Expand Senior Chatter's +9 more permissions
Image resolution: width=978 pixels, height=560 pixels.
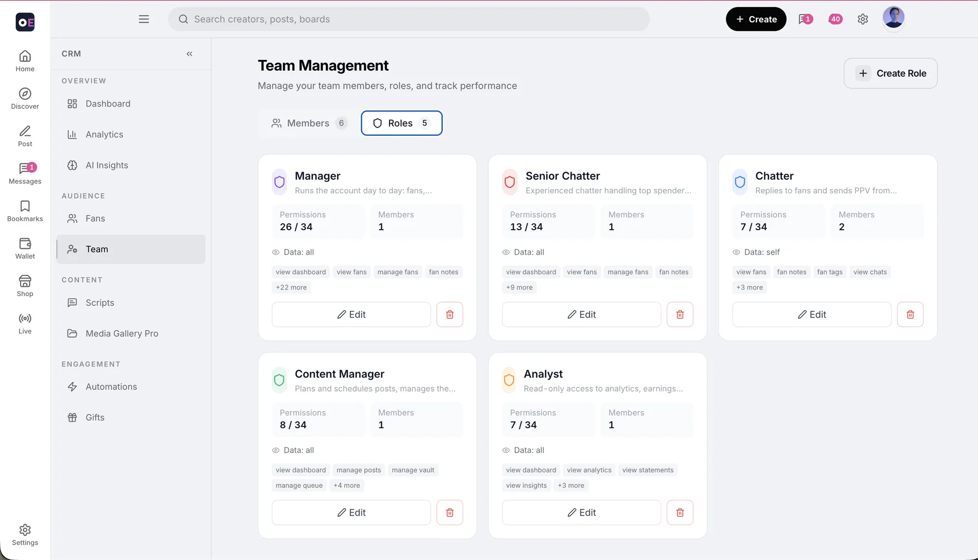point(519,287)
